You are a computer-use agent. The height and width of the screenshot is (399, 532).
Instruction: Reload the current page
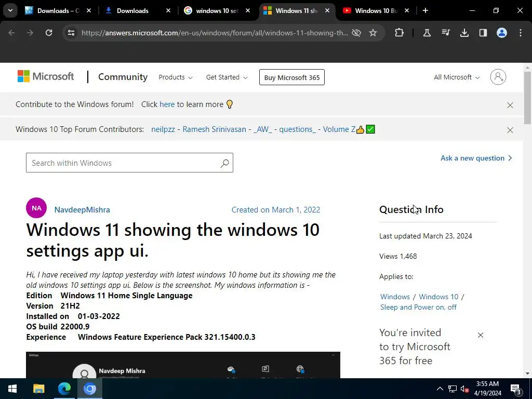coord(49,33)
